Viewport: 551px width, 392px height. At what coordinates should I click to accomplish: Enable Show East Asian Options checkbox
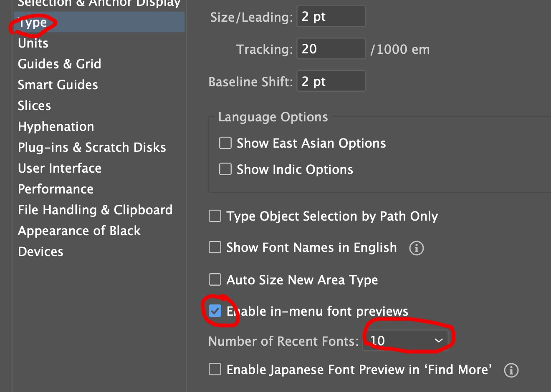coord(225,143)
